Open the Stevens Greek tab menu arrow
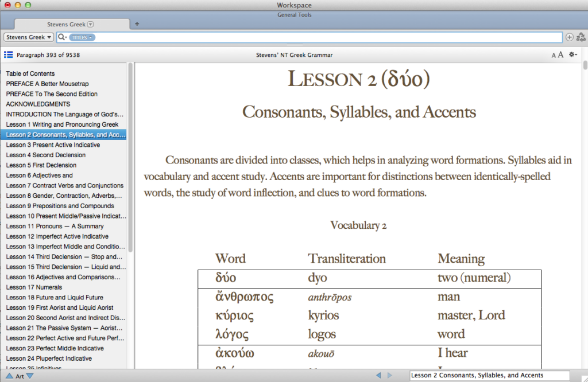This screenshot has width=588, height=382. (90, 24)
